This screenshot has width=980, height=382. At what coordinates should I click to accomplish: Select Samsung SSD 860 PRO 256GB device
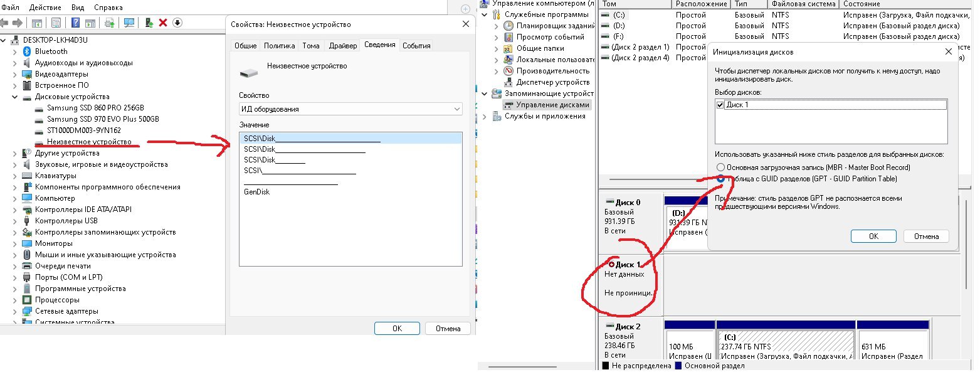tap(95, 108)
